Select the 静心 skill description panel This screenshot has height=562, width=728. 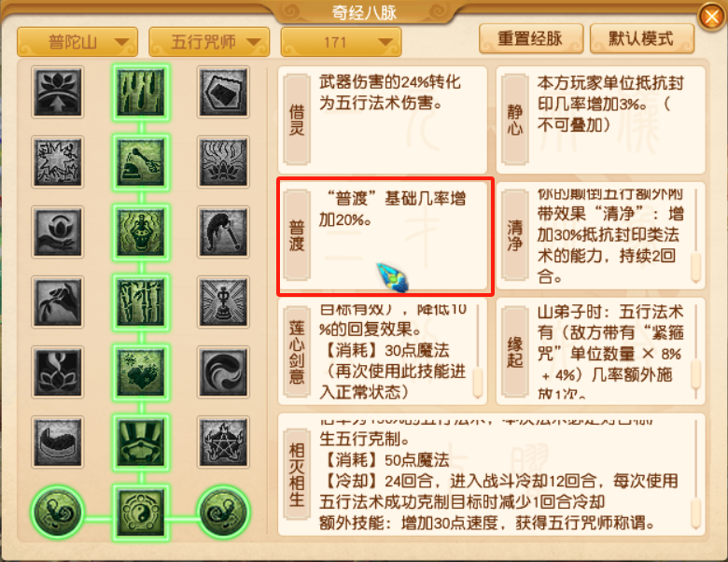coord(601,119)
